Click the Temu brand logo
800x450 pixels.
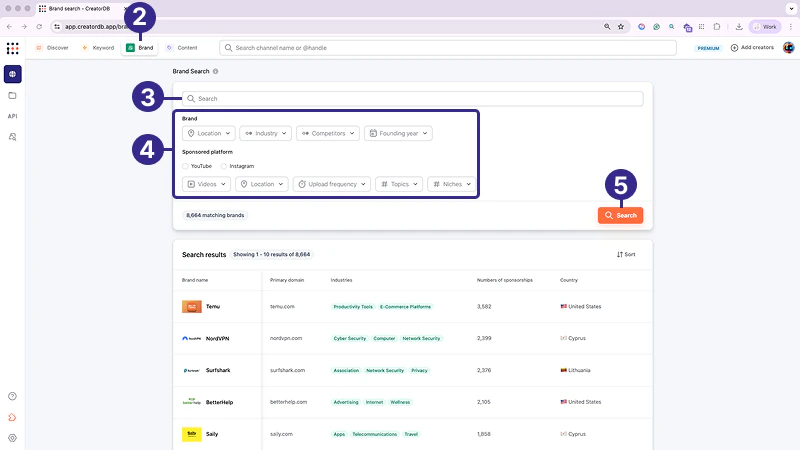(192, 307)
